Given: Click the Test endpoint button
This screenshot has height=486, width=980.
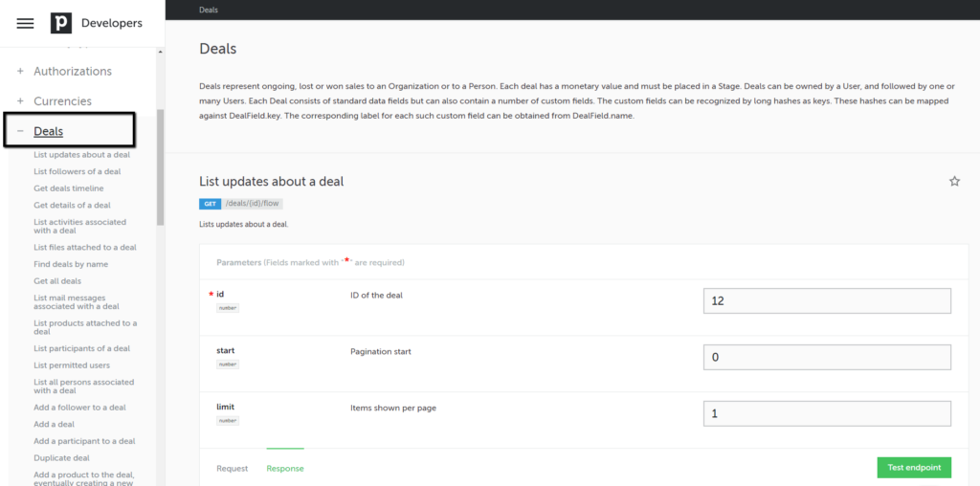Looking at the screenshot, I should (x=914, y=467).
